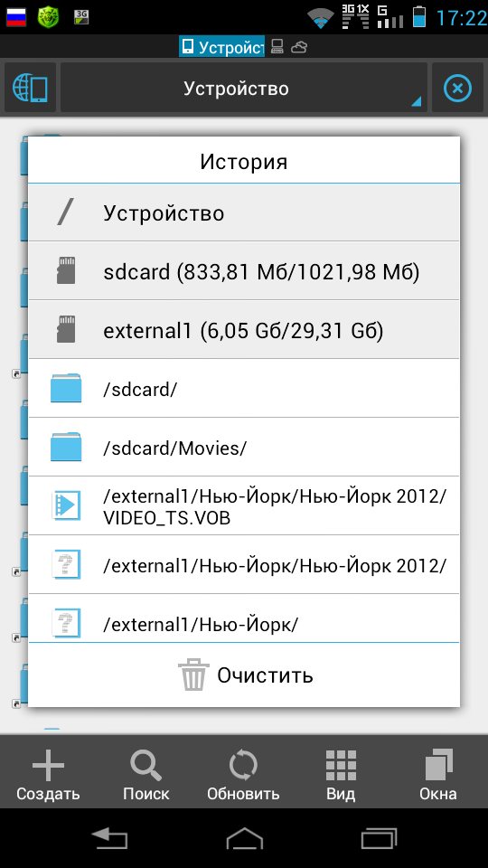Open Поиск search tool
The height and width of the screenshot is (868, 488).
146,773
